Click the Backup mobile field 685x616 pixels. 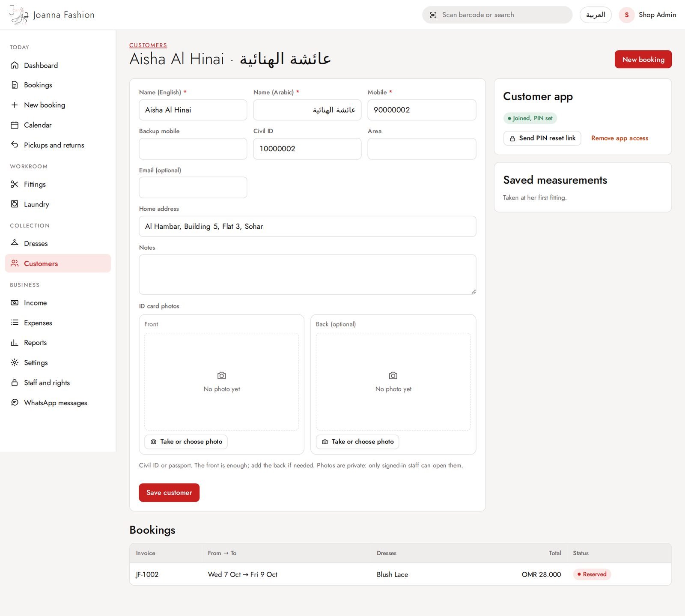[x=193, y=149]
